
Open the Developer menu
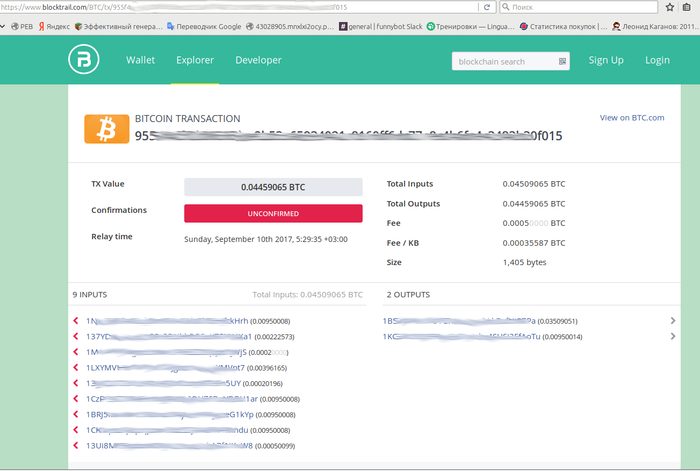tap(258, 60)
